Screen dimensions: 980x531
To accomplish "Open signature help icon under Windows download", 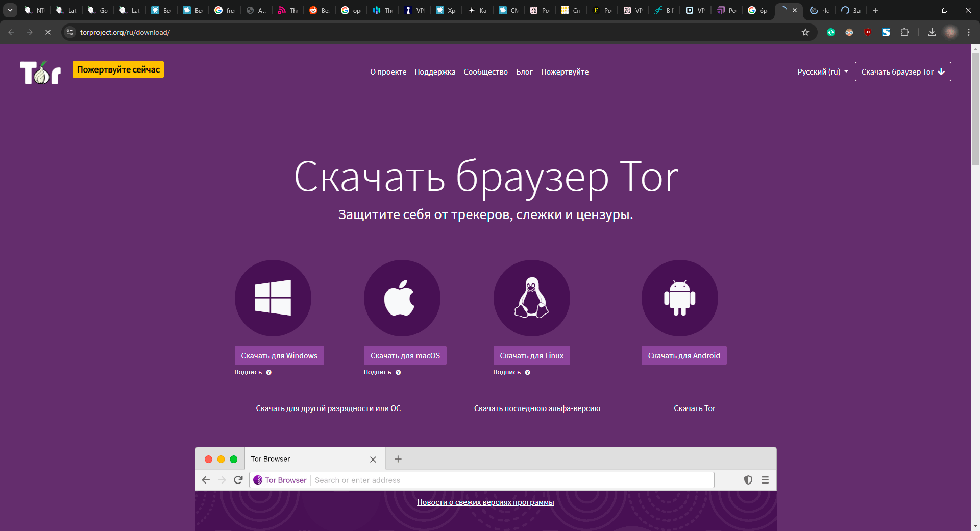I will [x=269, y=372].
